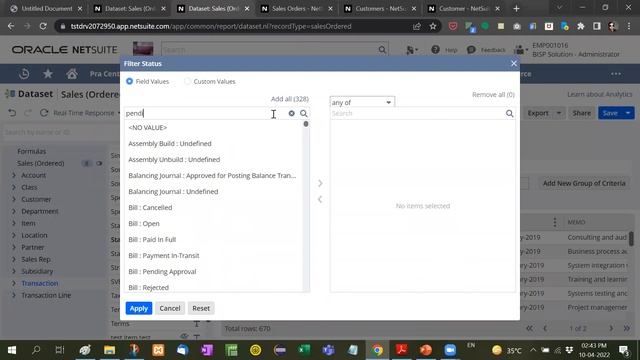Reset the filter values
This screenshot has width=640, height=360.
[x=201, y=308]
